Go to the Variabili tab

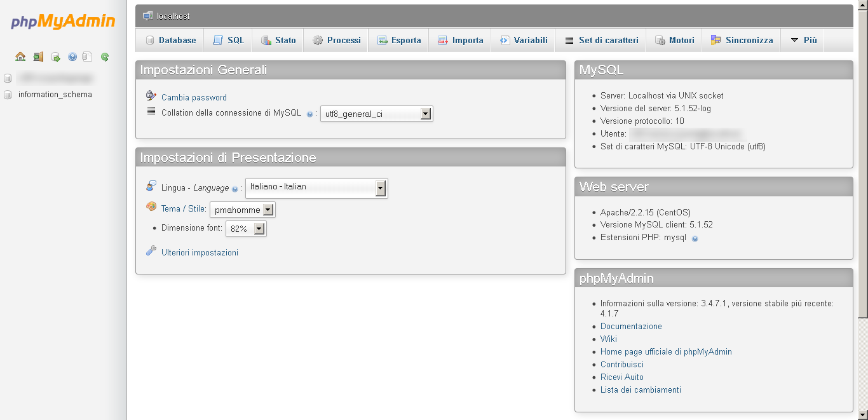point(524,40)
